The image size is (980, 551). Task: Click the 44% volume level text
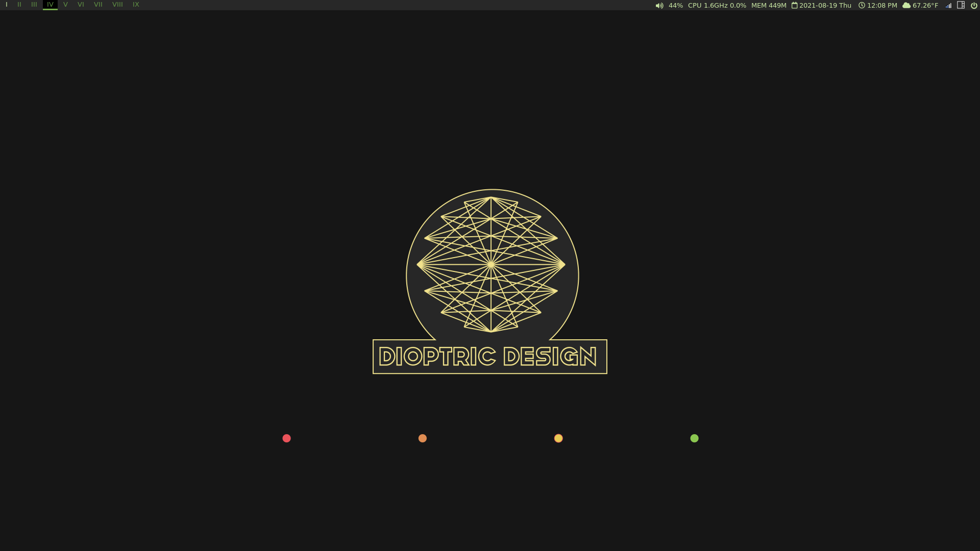[676, 6]
